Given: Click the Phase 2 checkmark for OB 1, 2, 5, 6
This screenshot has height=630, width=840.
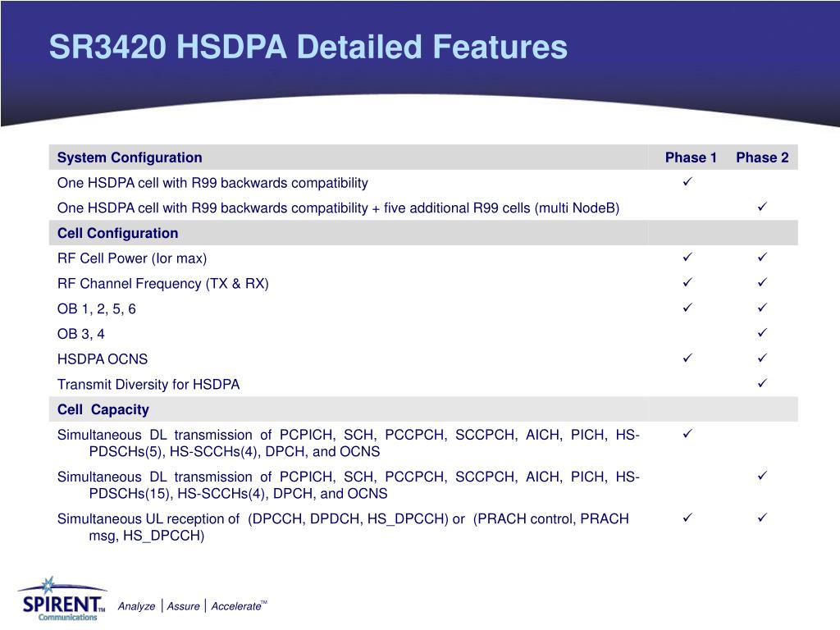Looking at the screenshot, I should 762,308.
